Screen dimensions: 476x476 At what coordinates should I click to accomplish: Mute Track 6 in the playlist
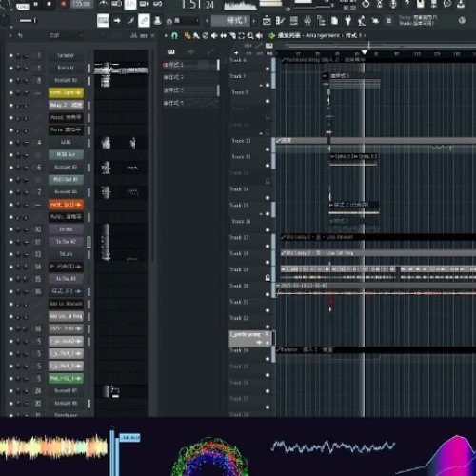(x=268, y=69)
